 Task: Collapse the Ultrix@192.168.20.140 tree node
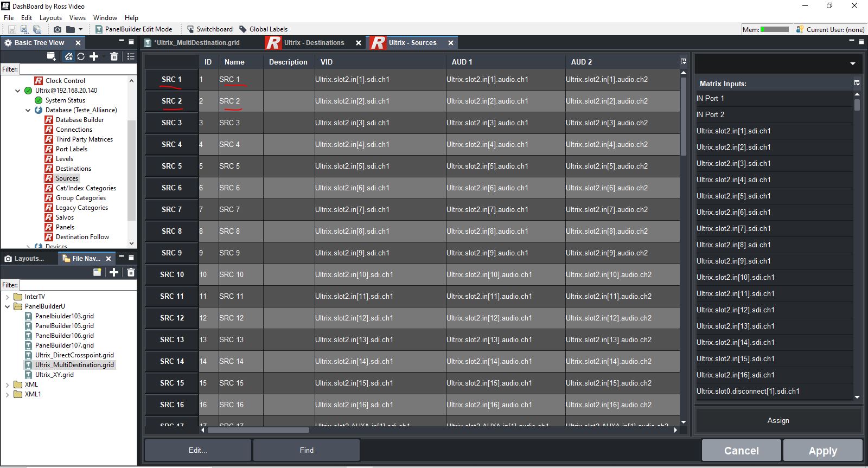18,91
